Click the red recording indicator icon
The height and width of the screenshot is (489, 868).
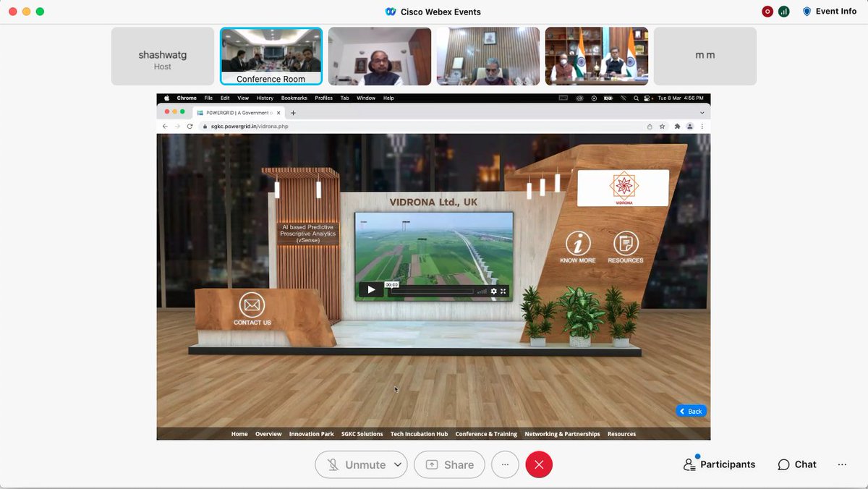point(767,12)
